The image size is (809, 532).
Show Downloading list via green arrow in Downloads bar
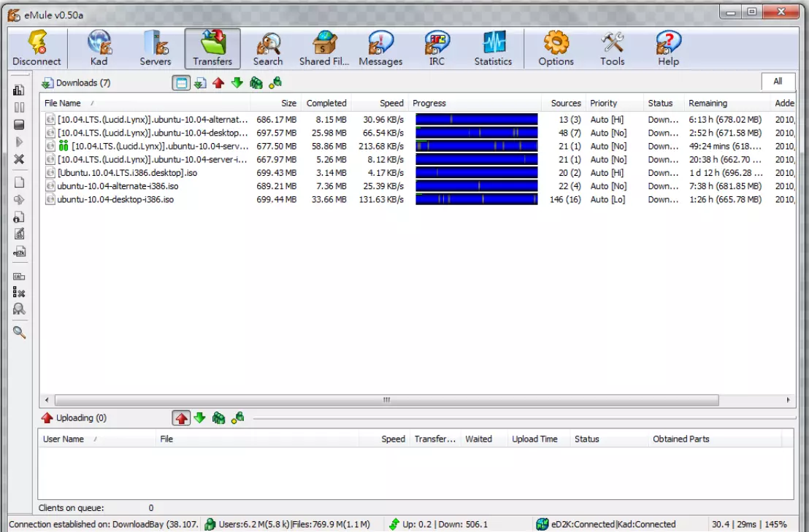click(237, 83)
